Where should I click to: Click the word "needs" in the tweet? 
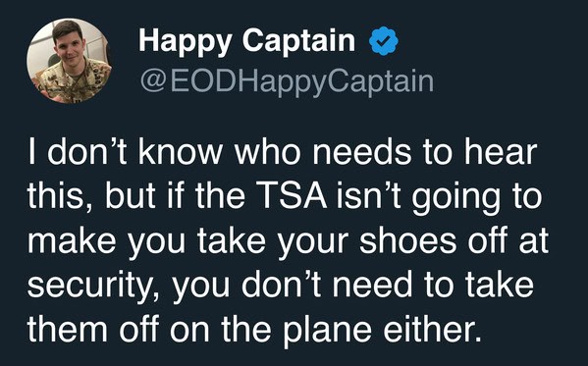[362, 151]
